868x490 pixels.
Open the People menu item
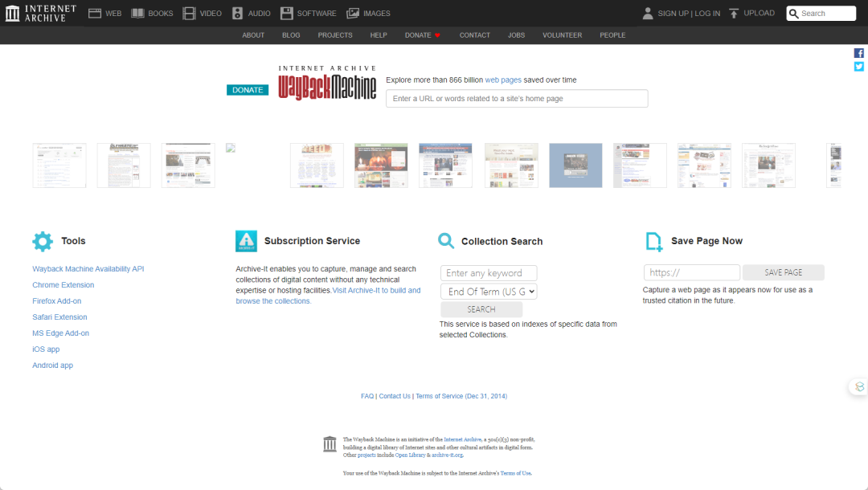(x=612, y=35)
